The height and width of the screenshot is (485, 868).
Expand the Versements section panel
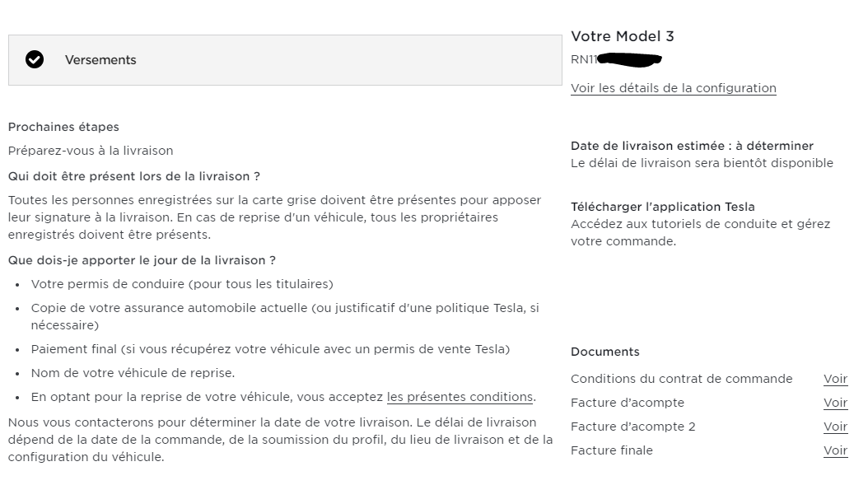(x=285, y=60)
